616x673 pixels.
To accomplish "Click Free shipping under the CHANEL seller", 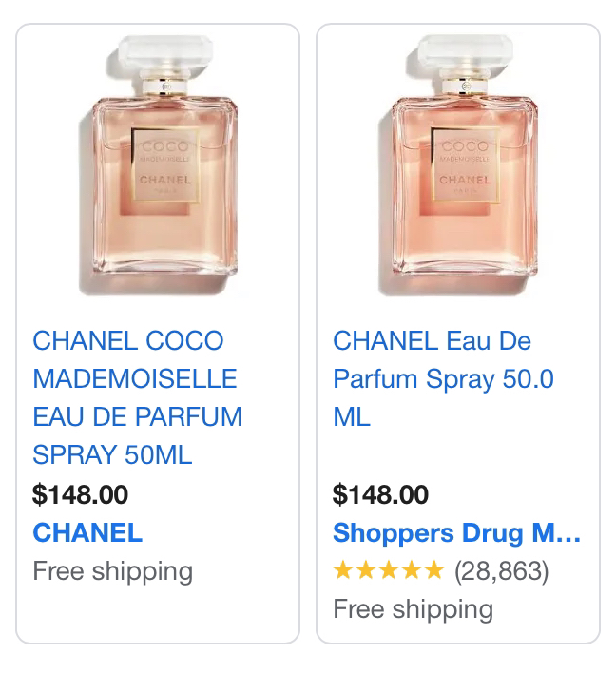I will click(x=113, y=571).
